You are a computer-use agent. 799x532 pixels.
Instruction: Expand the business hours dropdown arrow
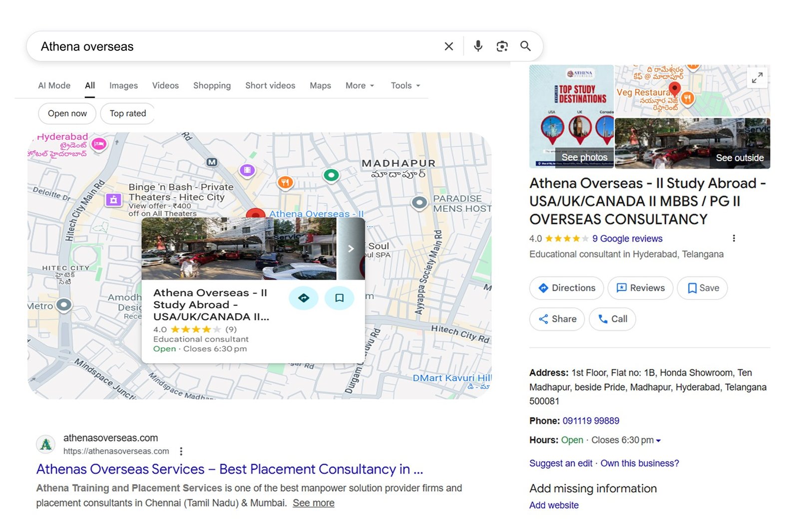pyautogui.click(x=658, y=440)
